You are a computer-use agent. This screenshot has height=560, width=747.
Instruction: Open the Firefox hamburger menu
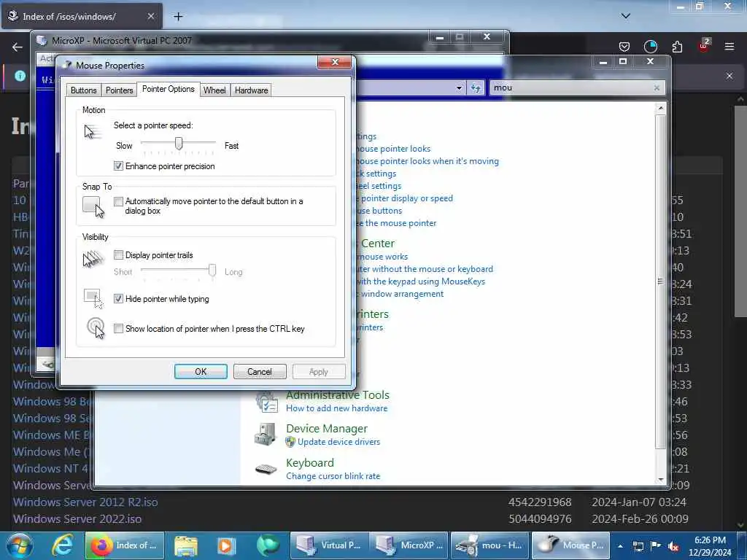729,47
